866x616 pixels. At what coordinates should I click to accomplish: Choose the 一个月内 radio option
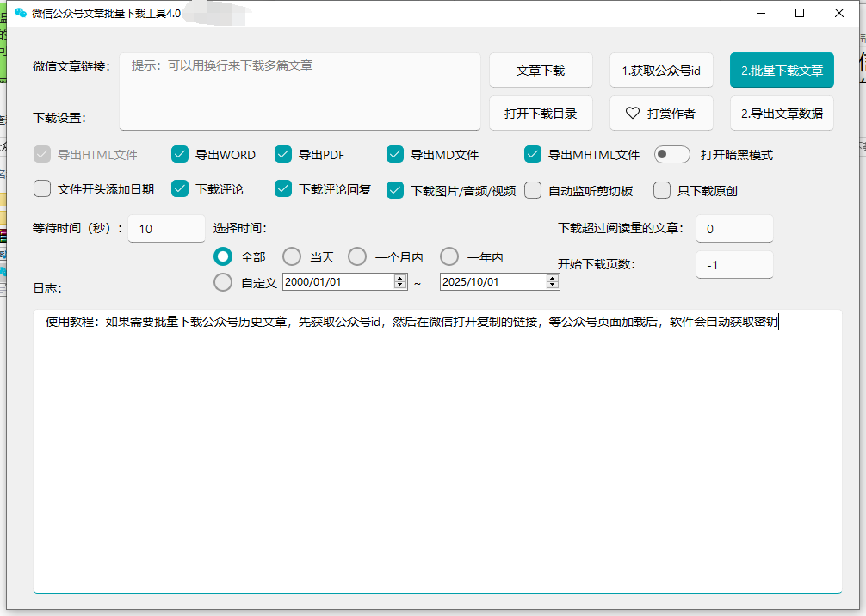(x=357, y=256)
